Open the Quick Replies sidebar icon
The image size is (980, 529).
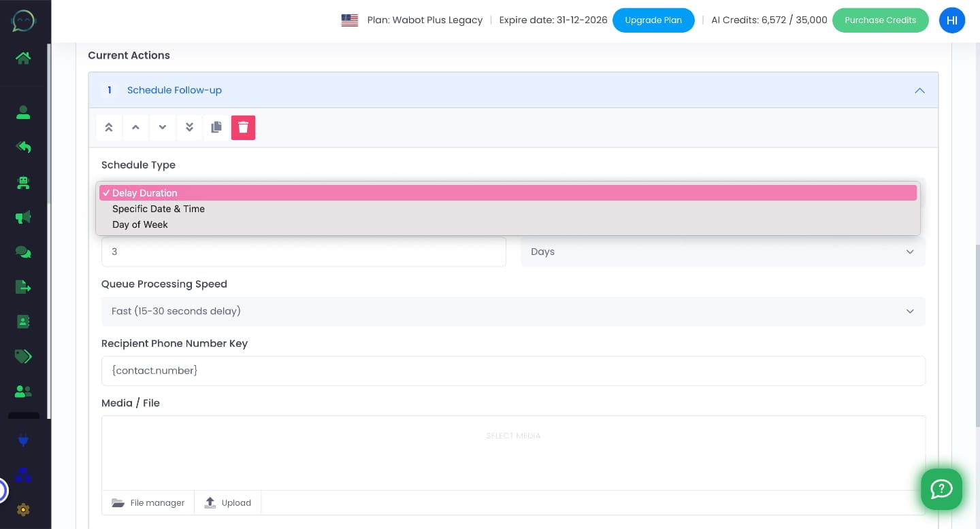click(23, 148)
